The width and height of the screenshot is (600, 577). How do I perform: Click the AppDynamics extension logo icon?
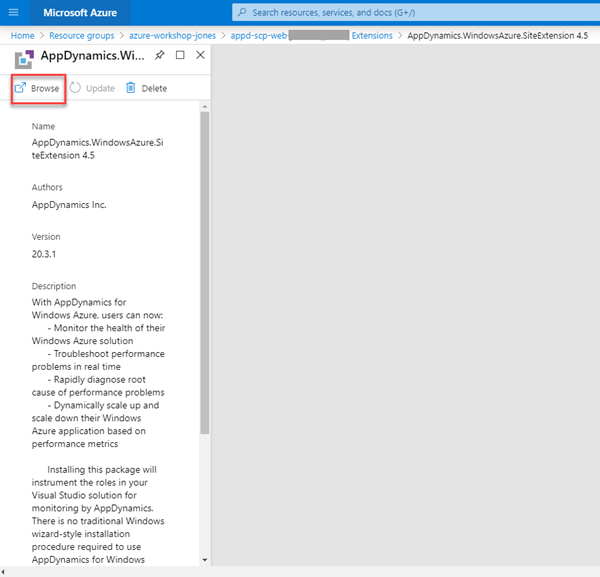click(x=23, y=57)
